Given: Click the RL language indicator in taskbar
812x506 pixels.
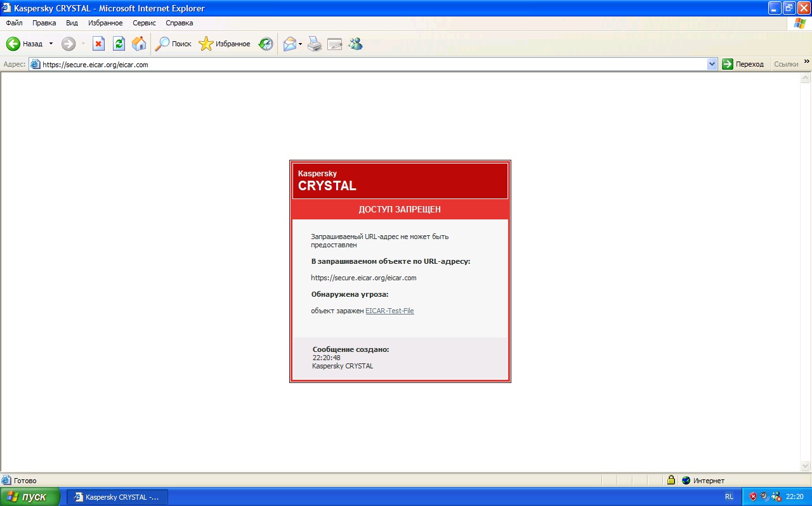Looking at the screenshot, I should (x=730, y=497).
